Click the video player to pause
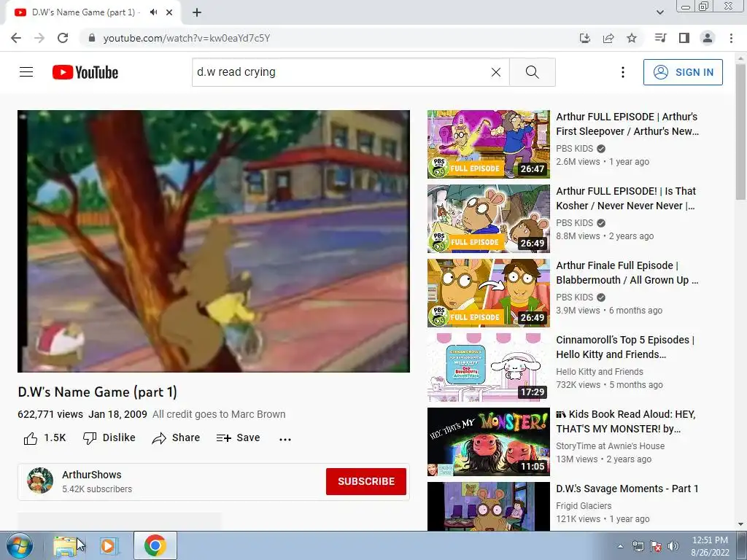The image size is (747, 560). point(214,241)
